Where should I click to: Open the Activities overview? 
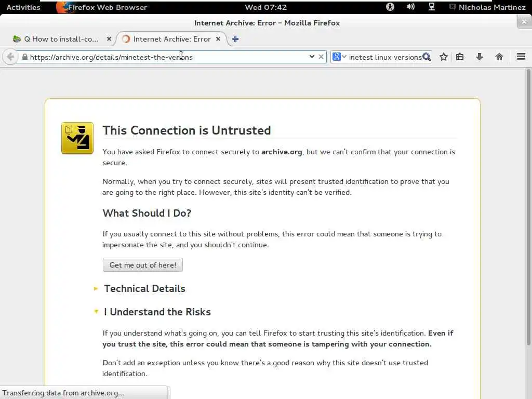pos(23,7)
